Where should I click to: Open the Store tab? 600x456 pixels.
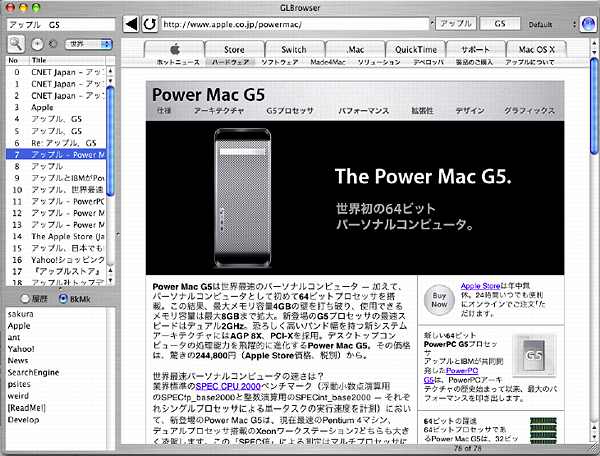233,49
